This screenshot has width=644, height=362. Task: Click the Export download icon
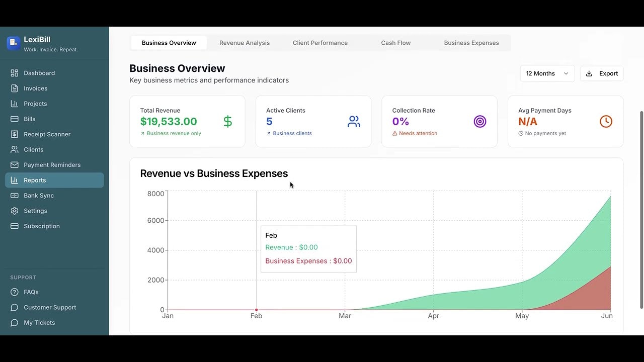coord(589,73)
